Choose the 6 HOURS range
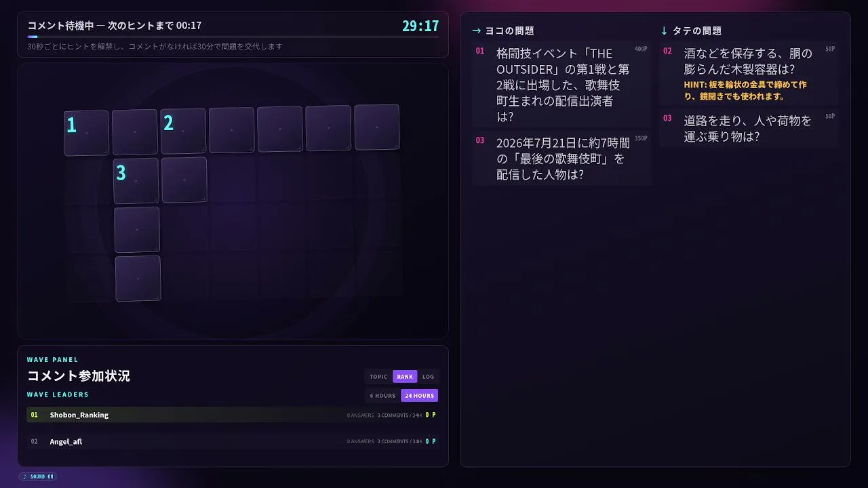Image resolution: width=868 pixels, height=488 pixels. 382,396
